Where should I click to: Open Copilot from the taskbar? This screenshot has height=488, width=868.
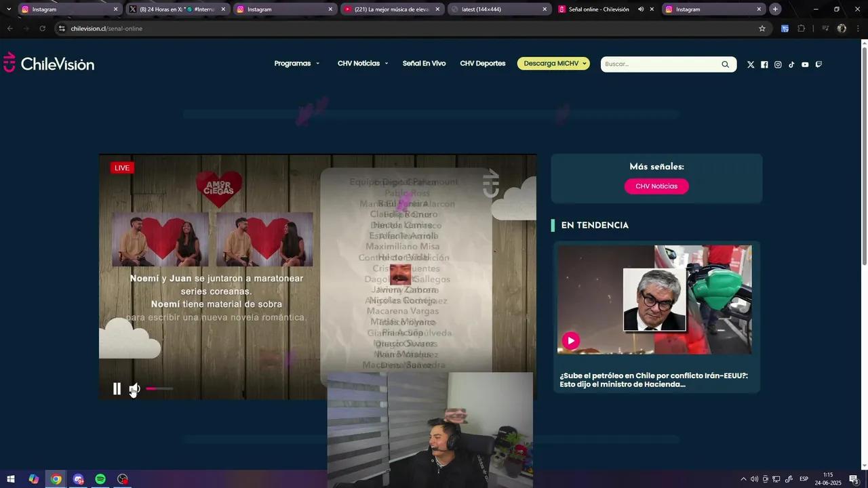[33, 479]
